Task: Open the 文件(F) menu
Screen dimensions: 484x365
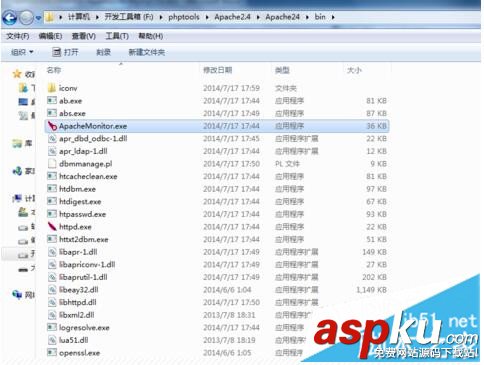Action: click(17, 36)
